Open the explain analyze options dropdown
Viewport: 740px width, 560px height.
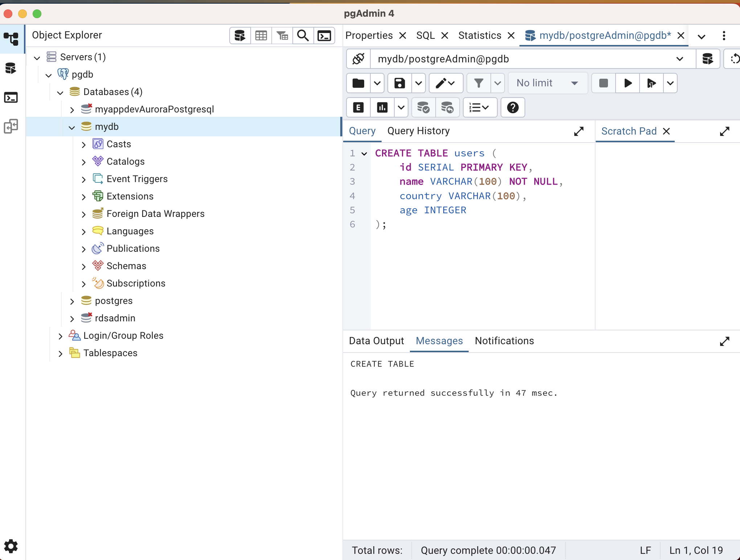[x=401, y=108]
